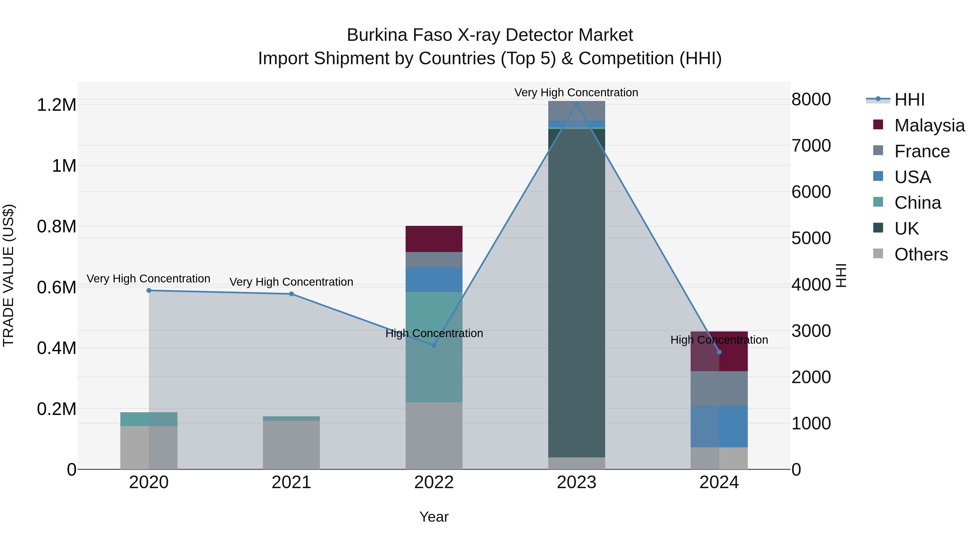980x551 pixels.
Task: Click the Others segment of the 2022 bar
Action: pos(434,436)
